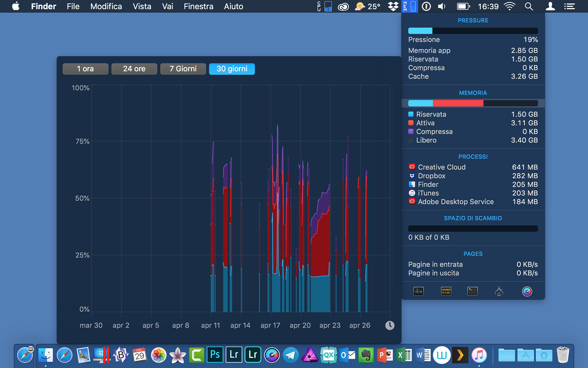Open the volume control in the menu bar

pyautogui.click(x=442, y=6)
